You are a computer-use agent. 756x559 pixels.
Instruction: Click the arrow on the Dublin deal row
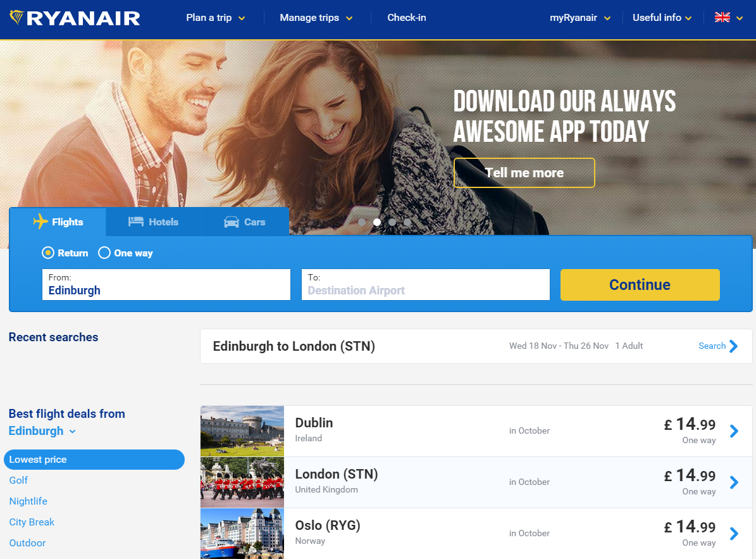(734, 430)
